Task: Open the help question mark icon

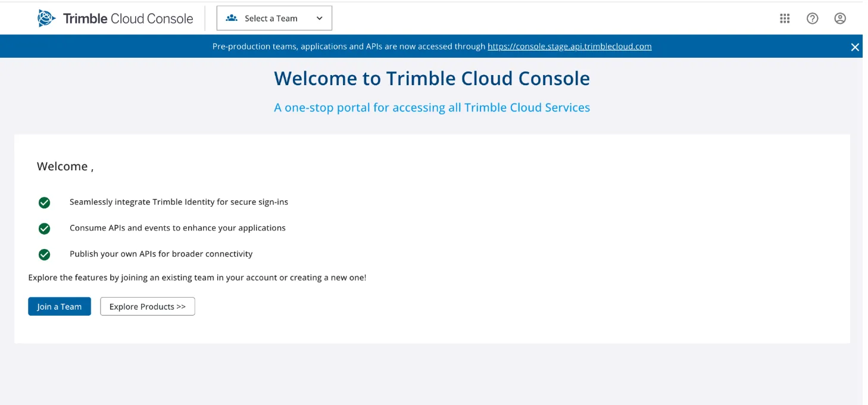Action: 812,18
